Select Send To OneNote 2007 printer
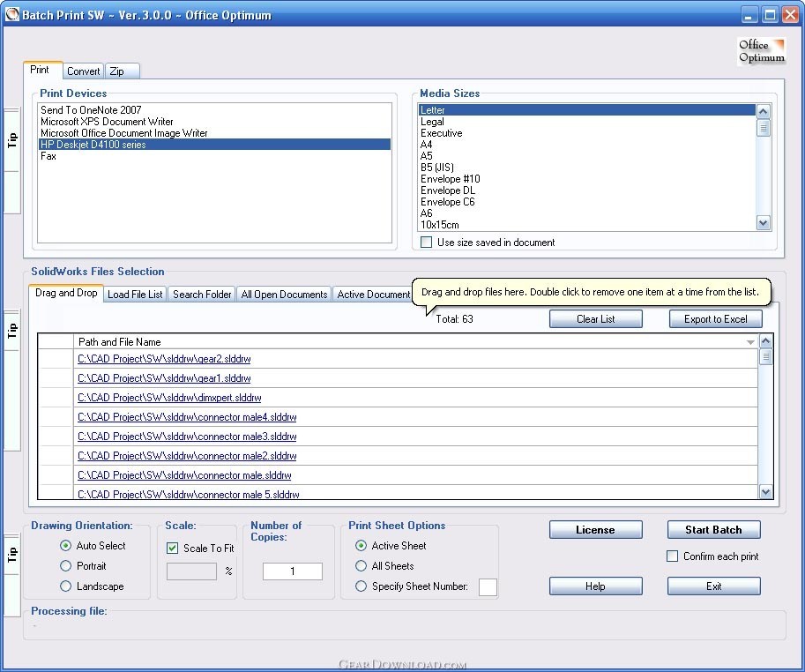 pos(214,110)
